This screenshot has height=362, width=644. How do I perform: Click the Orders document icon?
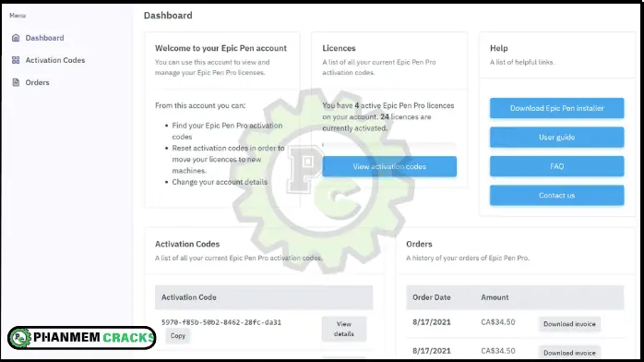click(16, 82)
